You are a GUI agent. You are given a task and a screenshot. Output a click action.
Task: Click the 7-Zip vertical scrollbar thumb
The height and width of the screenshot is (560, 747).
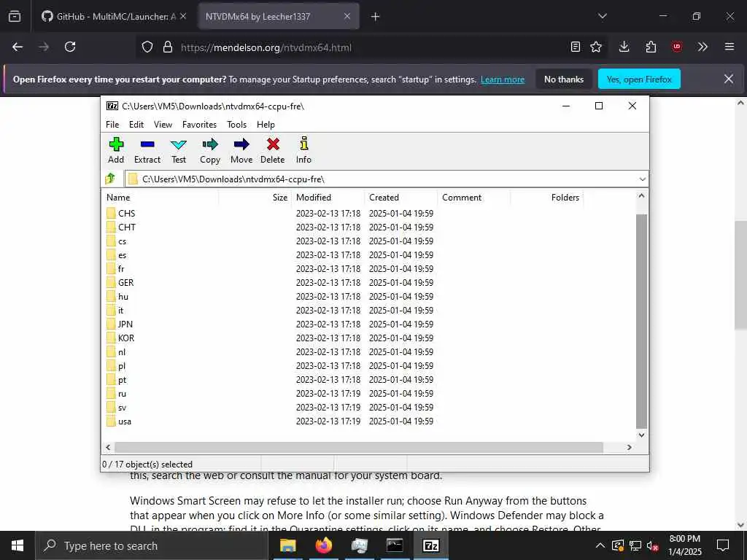[x=641, y=322]
